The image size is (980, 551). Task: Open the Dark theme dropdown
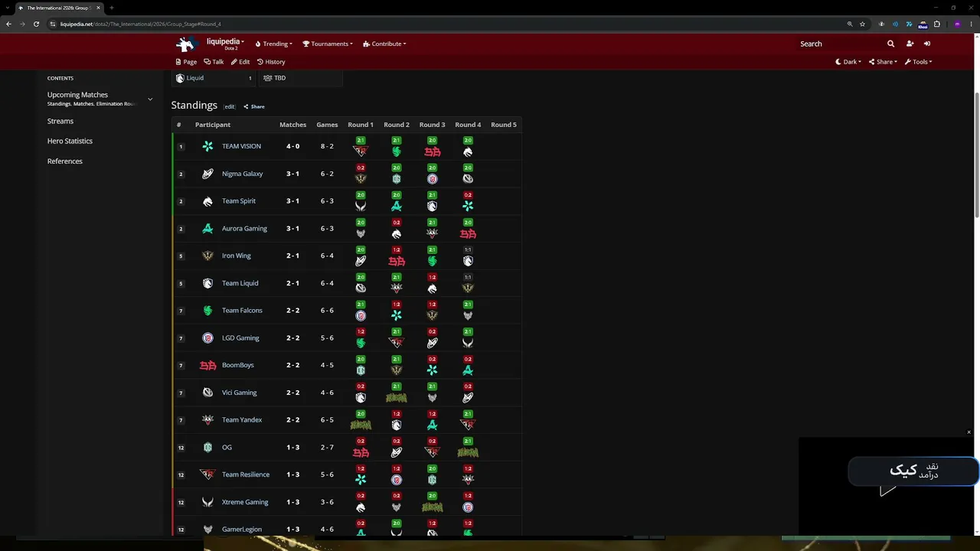848,62
